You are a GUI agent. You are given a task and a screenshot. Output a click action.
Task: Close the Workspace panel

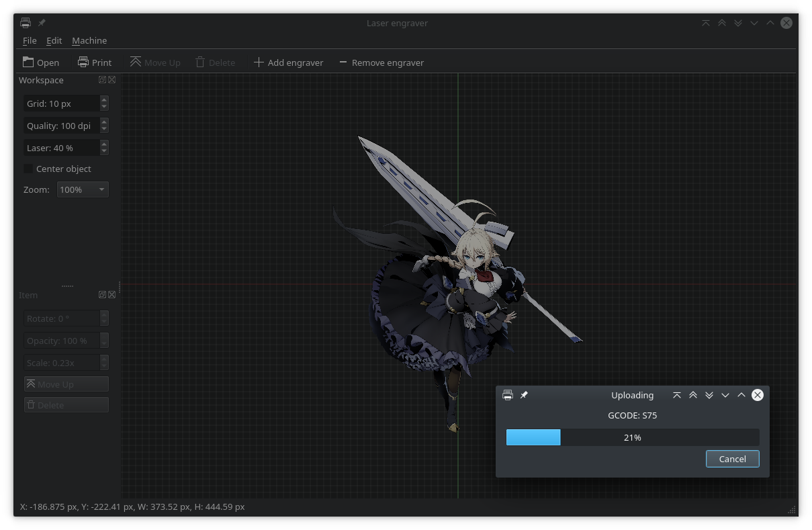[112, 80]
